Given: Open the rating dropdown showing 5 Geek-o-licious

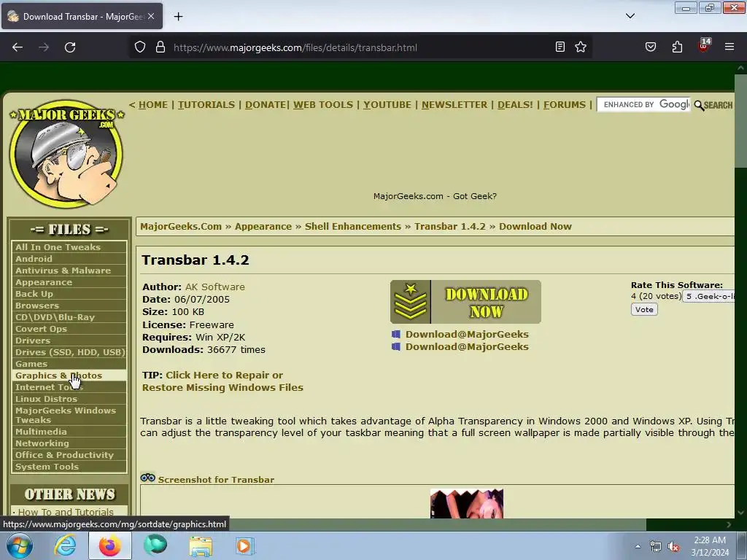Looking at the screenshot, I should click(x=709, y=296).
